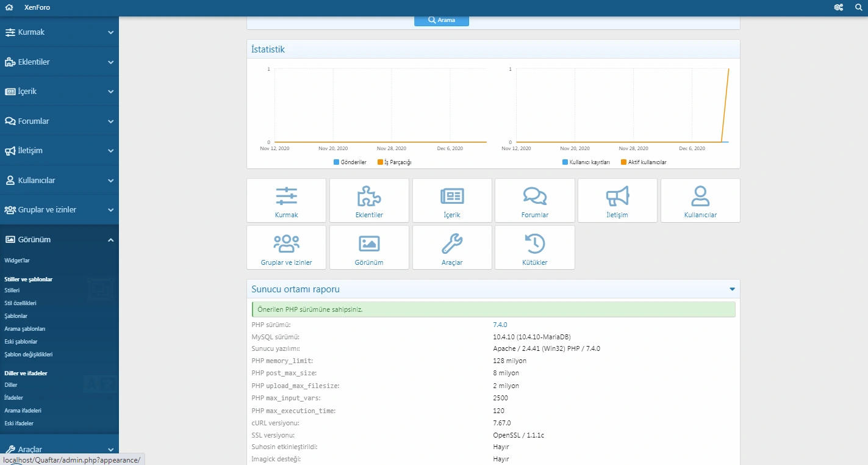Click the OpenSSL / 1.1.1c value
The image size is (868, 465).
click(x=518, y=435)
